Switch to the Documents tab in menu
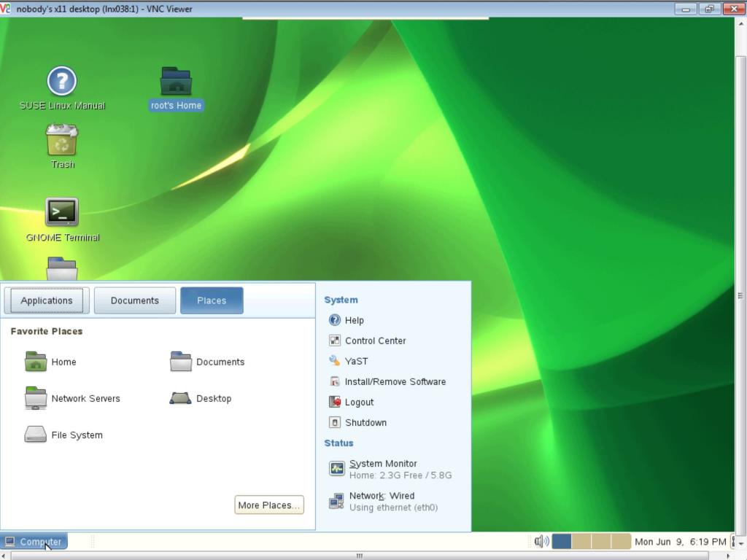This screenshot has width=747, height=560. (x=135, y=300)
